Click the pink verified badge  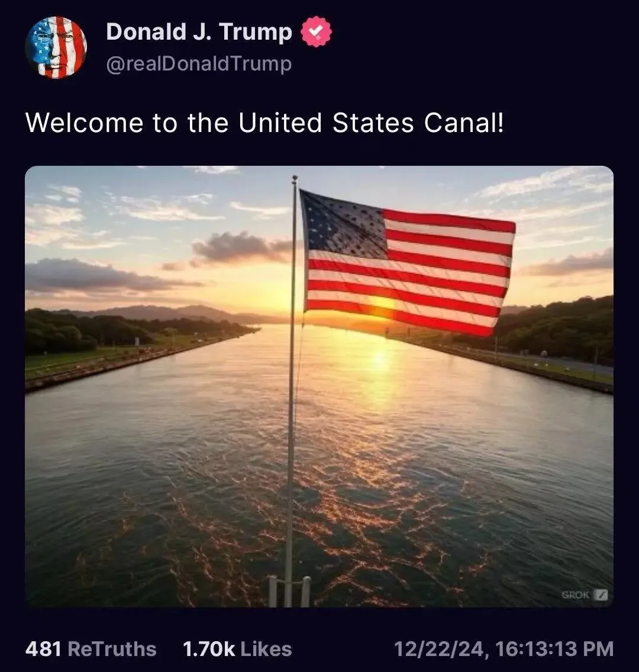point(317,32)
